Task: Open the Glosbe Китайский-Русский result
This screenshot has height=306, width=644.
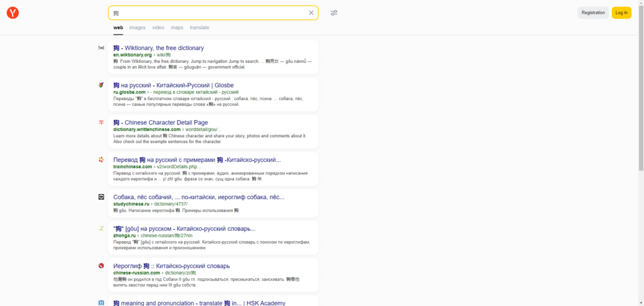Action: (174, 86)
